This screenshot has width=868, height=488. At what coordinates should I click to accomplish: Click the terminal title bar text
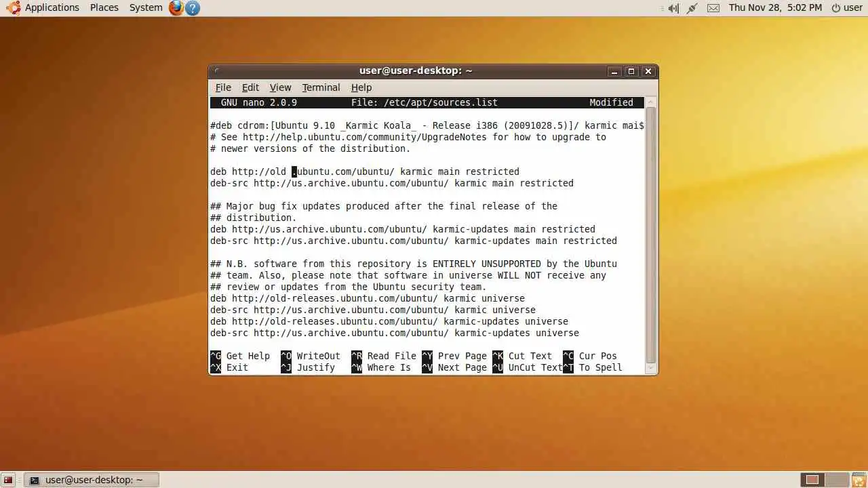(x=416, y=71)
